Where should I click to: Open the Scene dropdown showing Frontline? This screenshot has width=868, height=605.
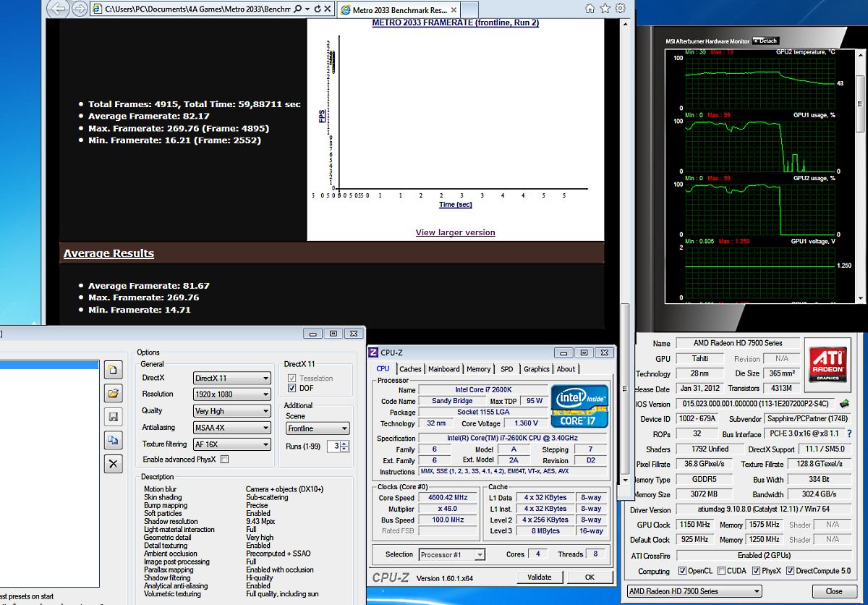[x=318, y=428]
